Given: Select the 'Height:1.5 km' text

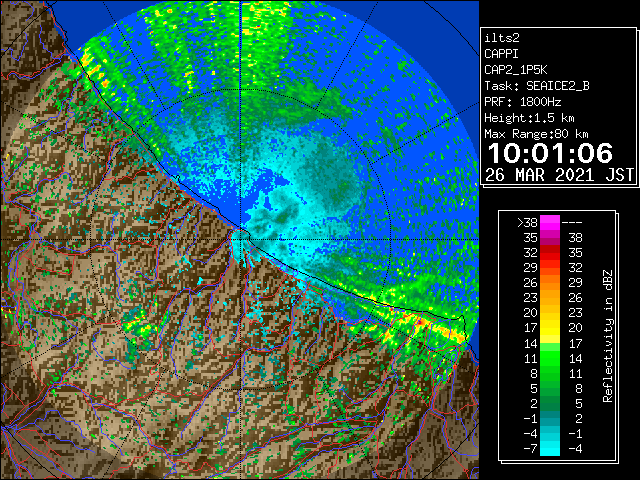Looking at the screenshot, I should coord(529,118).
